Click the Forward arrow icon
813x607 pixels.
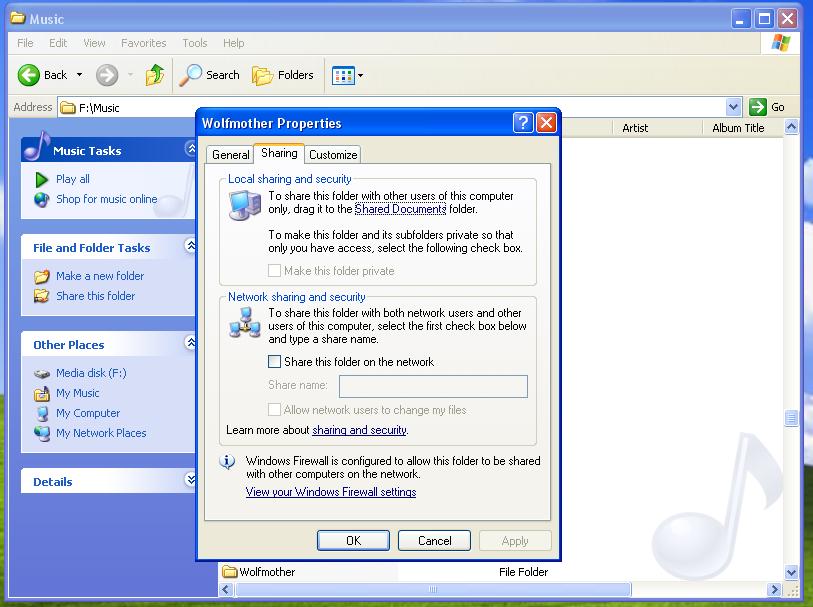[x=107, y=75]
